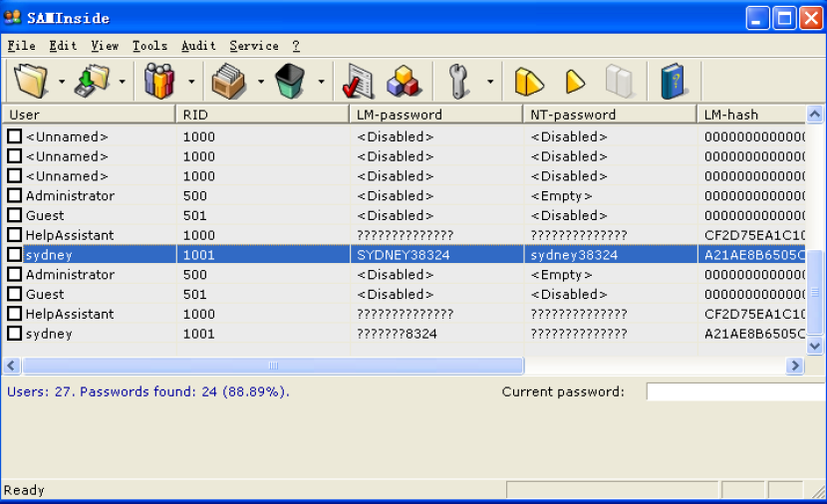The width and height of the screenshot is (827, 504).
Task: Sort by the RID column header
Action: [x=263, y=115]
